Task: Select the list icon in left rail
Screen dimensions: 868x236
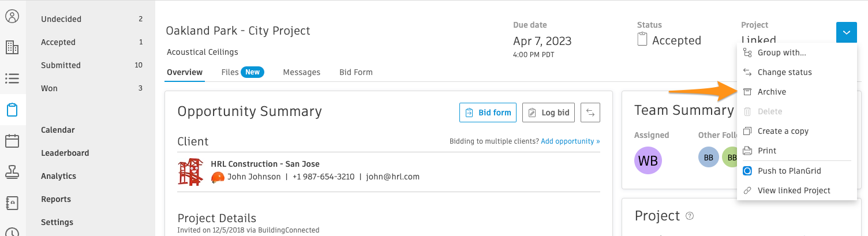Action: pos(12,78)
